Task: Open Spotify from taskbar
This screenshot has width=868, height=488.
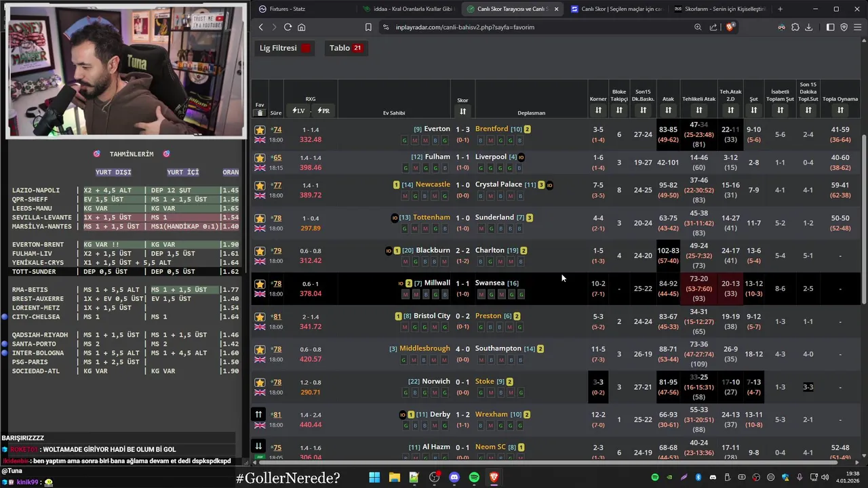Action: 474,477
